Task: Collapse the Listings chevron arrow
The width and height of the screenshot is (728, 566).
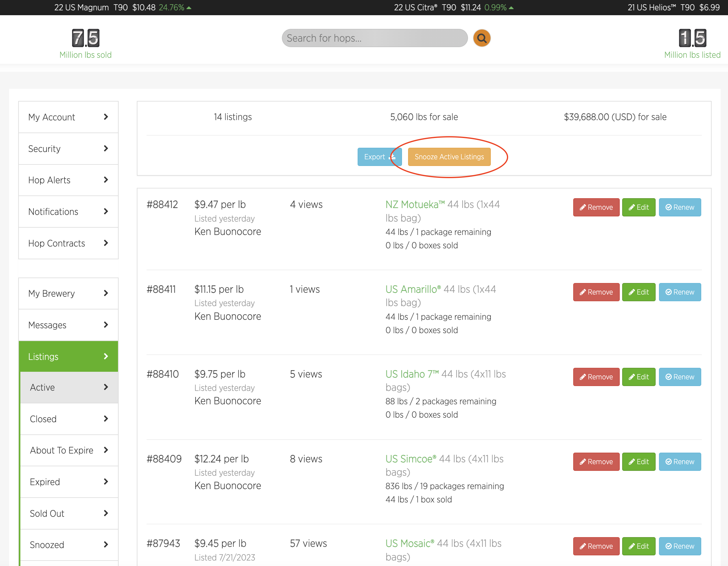Action: point(106,357)
